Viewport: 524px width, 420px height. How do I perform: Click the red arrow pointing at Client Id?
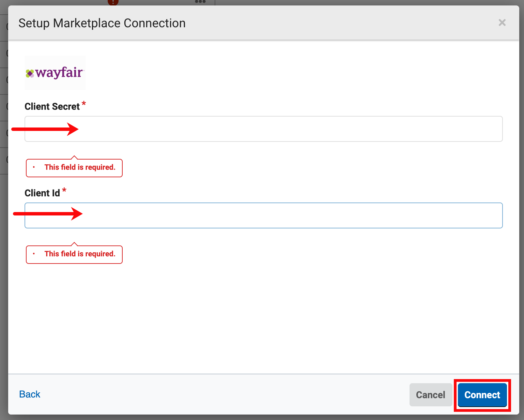(48, 214)
